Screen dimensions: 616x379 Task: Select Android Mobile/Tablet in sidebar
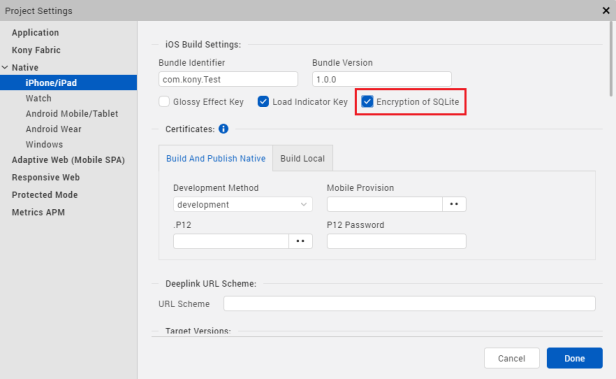(x=72, y=114)
